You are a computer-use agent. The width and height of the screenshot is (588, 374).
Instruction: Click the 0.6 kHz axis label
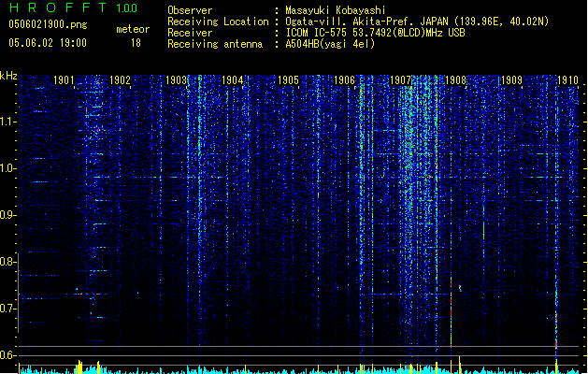(x=7, y=355)
